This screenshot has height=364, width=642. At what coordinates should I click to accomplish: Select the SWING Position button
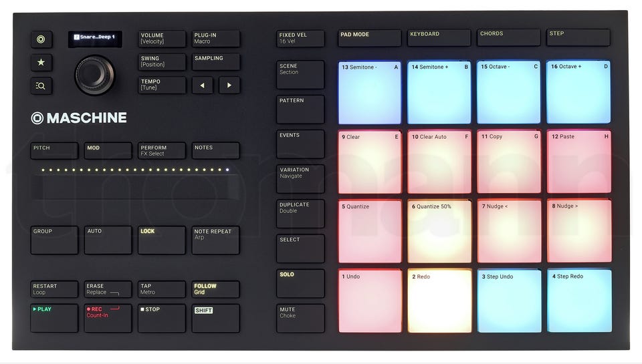click(162, 61)
